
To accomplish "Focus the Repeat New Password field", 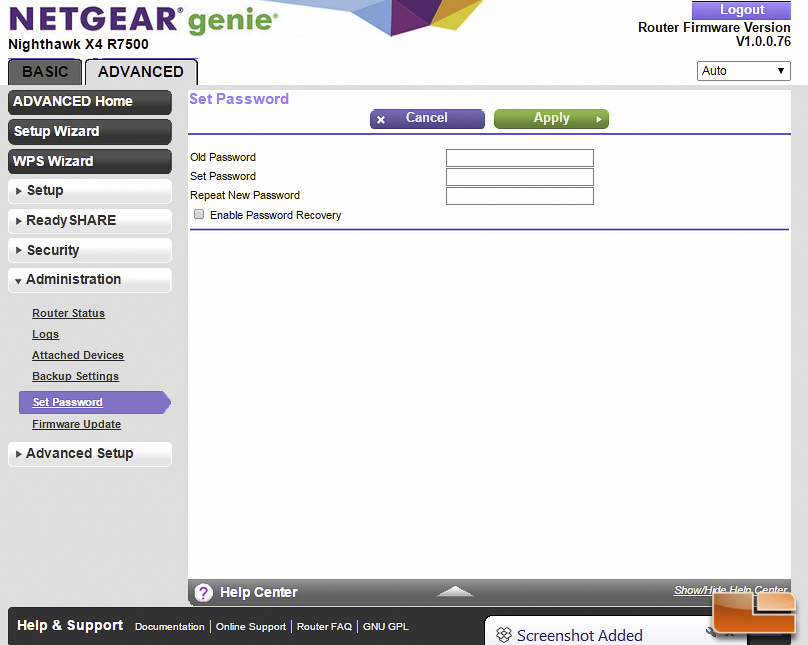I will pyautogui.click(x=519, y=196).
